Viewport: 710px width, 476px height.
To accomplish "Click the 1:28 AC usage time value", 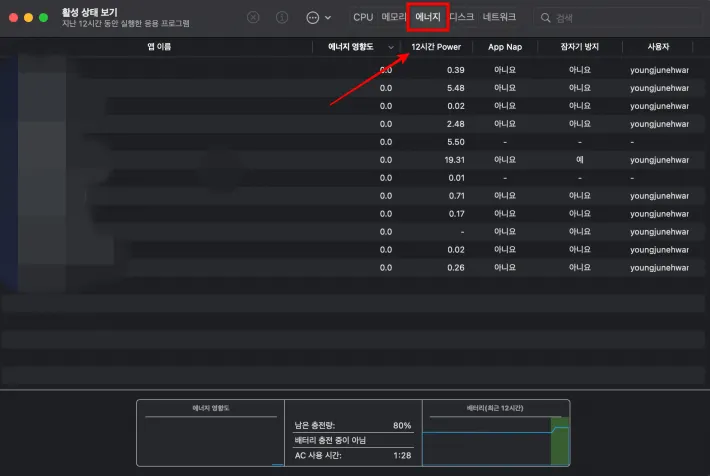I will tap(402, 455).
